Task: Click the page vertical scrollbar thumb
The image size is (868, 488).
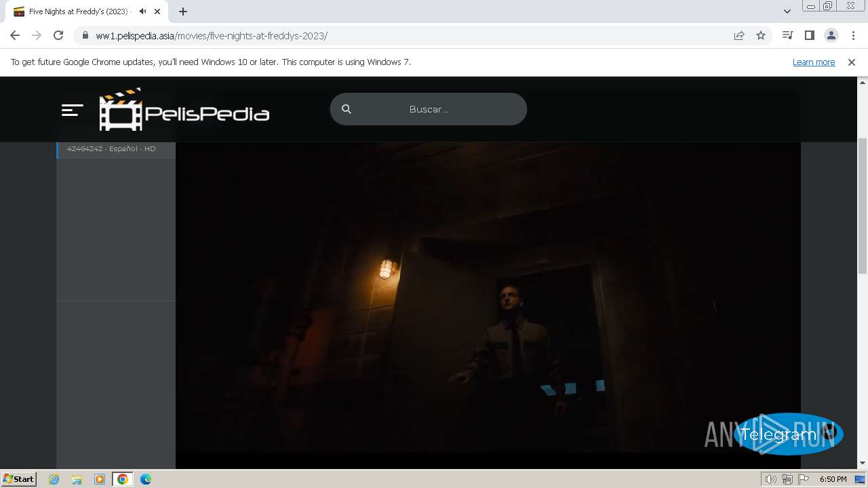Action: point(863,205)
